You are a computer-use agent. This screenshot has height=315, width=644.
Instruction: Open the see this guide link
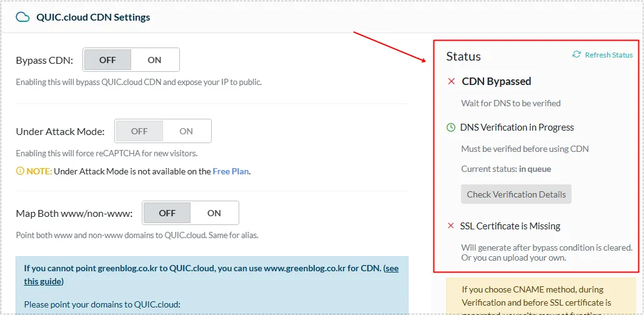point(211,275)
